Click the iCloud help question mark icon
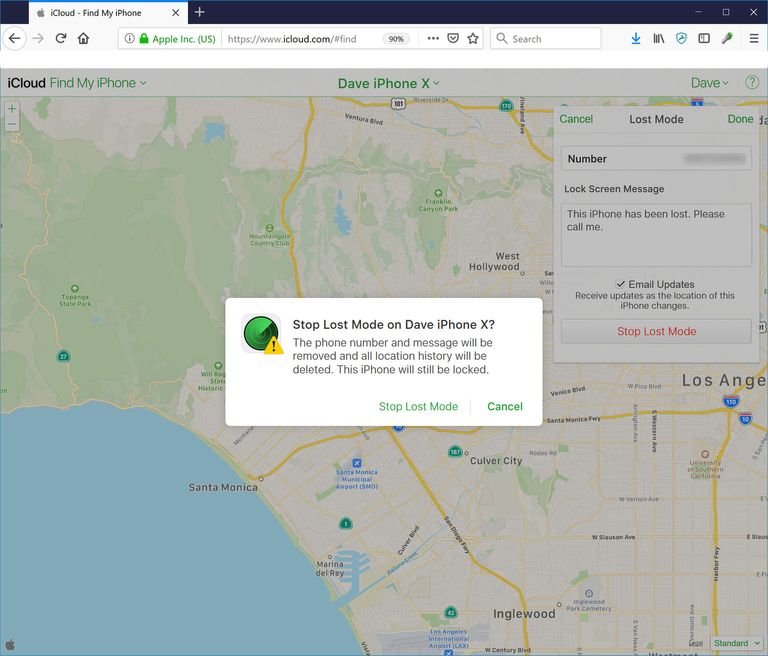Viewport: 768px width, 656px height. click(x=752, y=82)
